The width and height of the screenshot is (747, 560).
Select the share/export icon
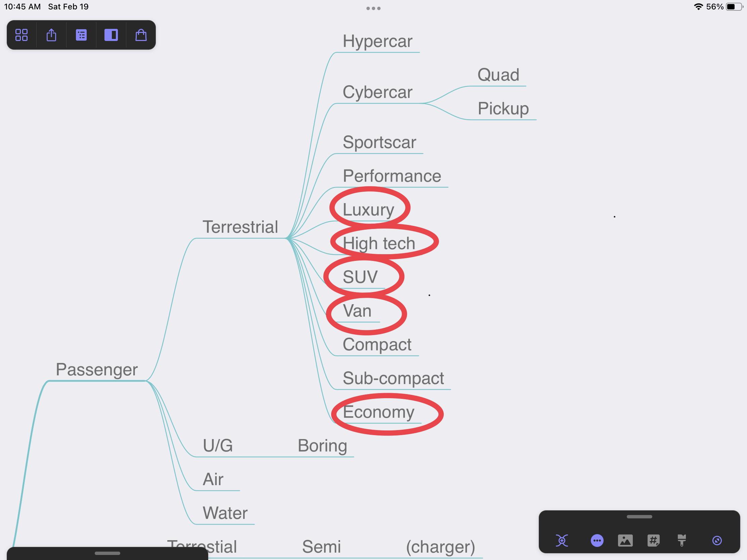point(52,35)
